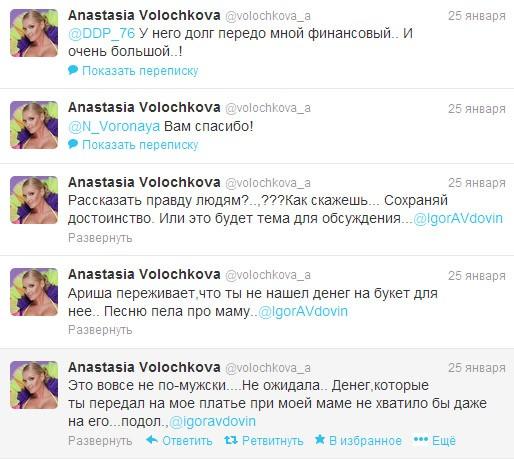Image resolution: width=514 pixels, height=459 pixels.
Task: Click the reply arrow icon on last tweet
Action: pyautogui.click(x=152, y=440)
